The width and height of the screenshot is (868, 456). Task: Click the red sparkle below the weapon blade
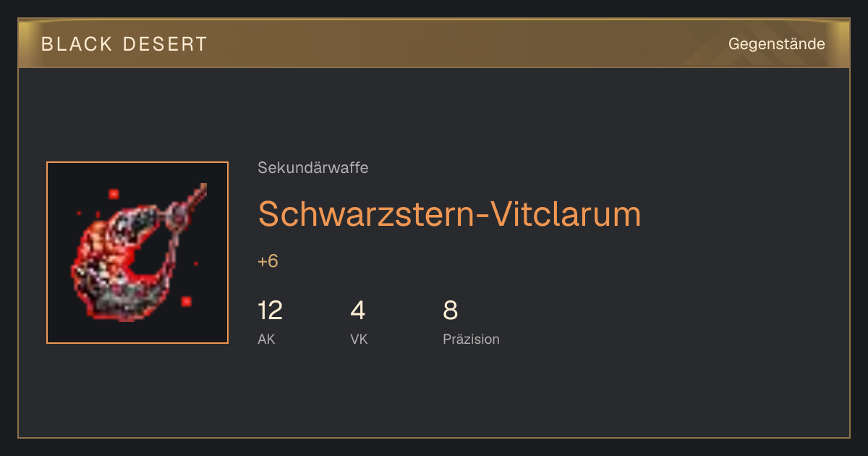click(187, 301)
